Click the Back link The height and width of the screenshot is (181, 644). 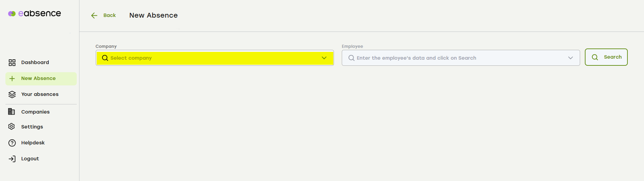pyautogui.click(x=110, y=16)
